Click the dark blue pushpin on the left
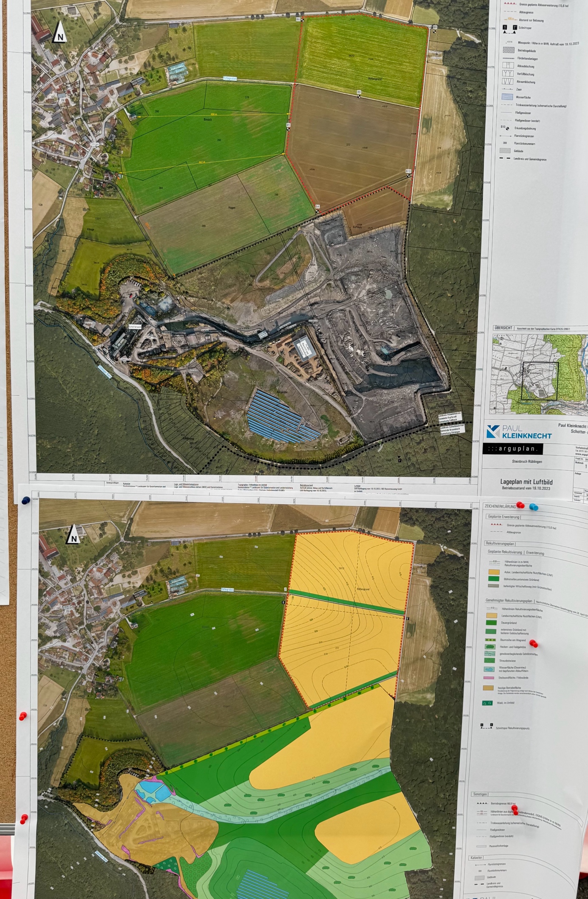 coord(26,500)
